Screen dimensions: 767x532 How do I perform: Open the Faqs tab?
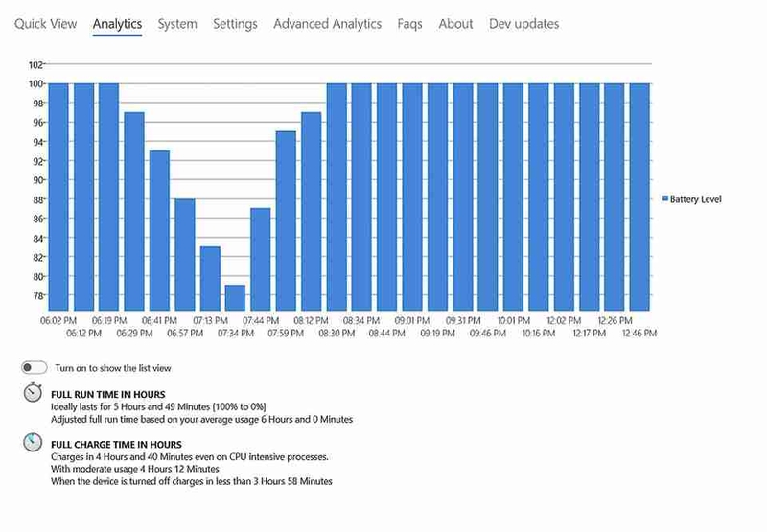point(409,23)
